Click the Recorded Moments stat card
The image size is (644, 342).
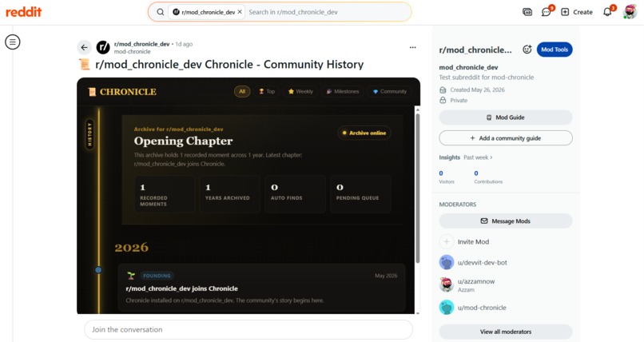[x=165, y=194]
